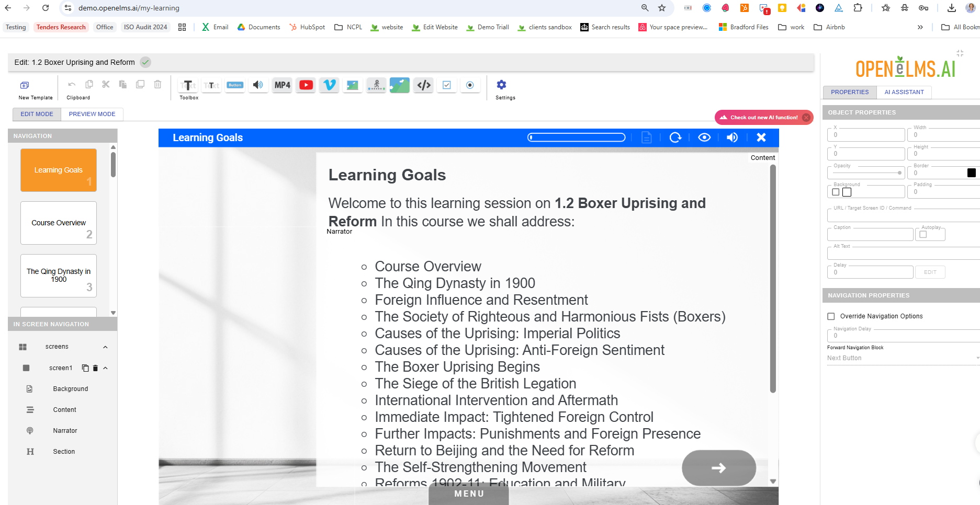This screenshot has width=980, height=505.
Task: Select the Background item in screen navigation
Action: click(71, 389)
